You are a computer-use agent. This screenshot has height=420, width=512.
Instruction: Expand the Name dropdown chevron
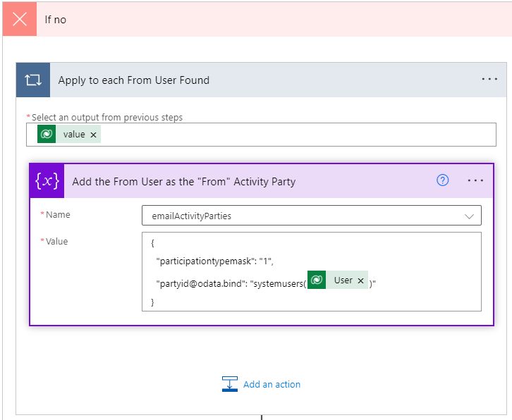point(470,216)
